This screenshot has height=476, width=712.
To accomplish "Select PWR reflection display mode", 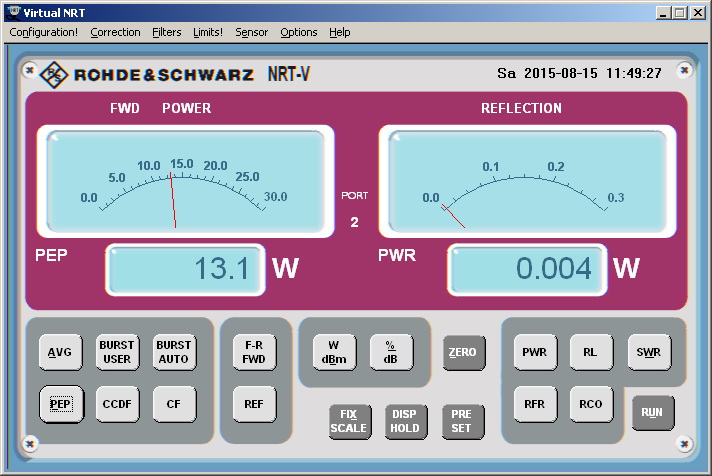I will point(535,352).
